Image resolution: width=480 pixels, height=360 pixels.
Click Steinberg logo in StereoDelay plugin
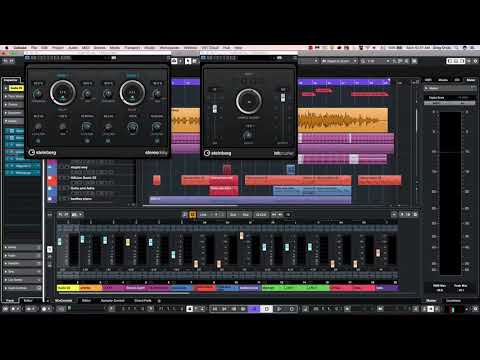point(42,152)
